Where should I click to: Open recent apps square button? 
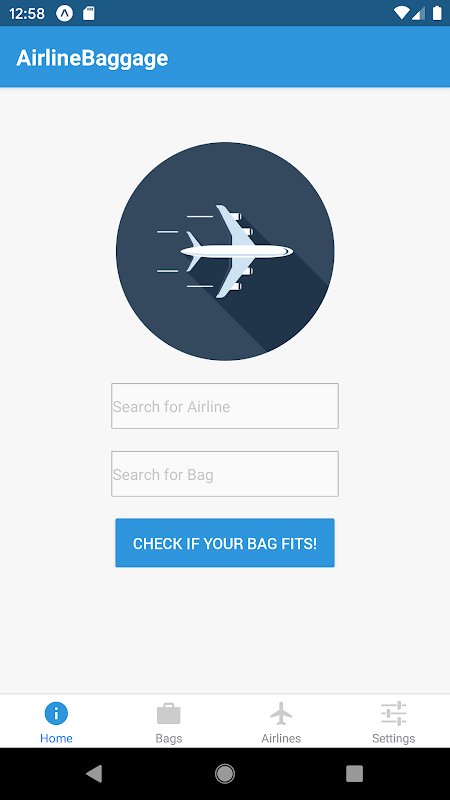coord(355,773)
